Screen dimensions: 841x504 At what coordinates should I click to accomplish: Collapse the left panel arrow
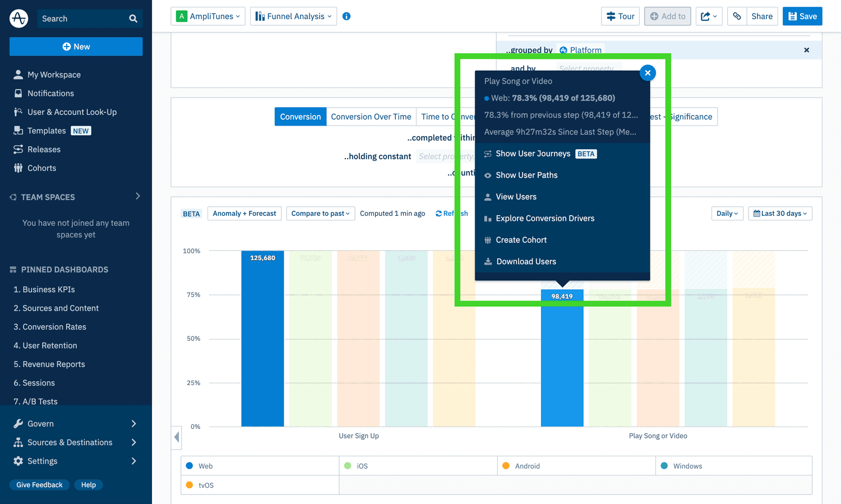pyautogui.click(x=177, y=437)
